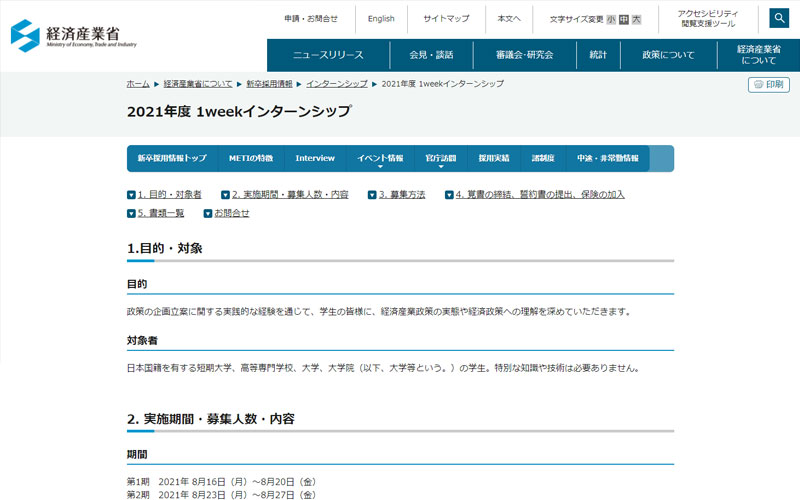Go to 新卒採用情報 in the breadcrumb
The image size is (800, 500).
click(x=269, y=84)
